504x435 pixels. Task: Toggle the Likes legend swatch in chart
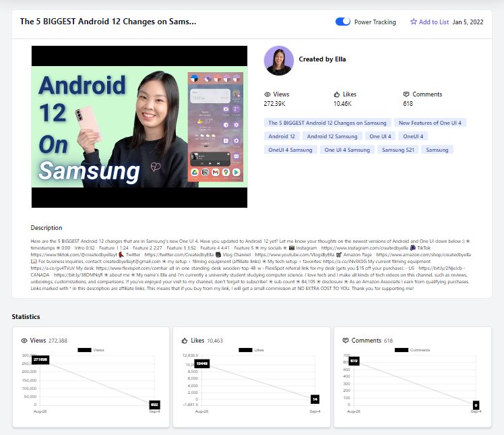[245, 350]
